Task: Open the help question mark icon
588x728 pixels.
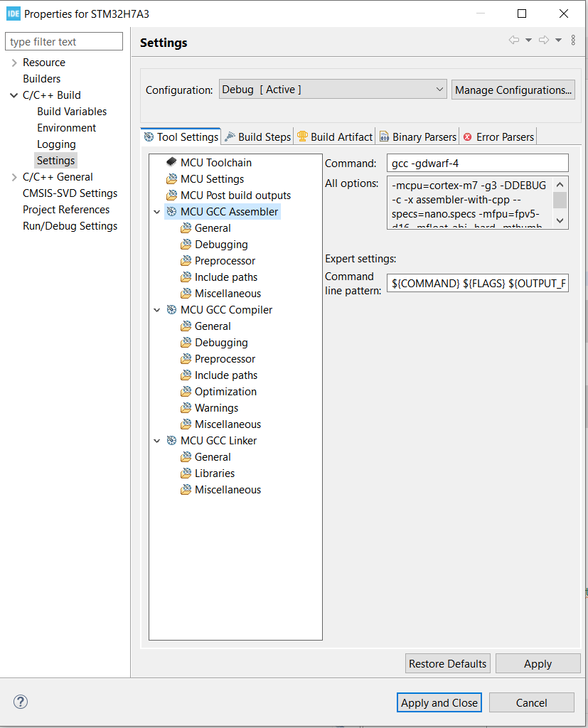Action: point(20,702)
